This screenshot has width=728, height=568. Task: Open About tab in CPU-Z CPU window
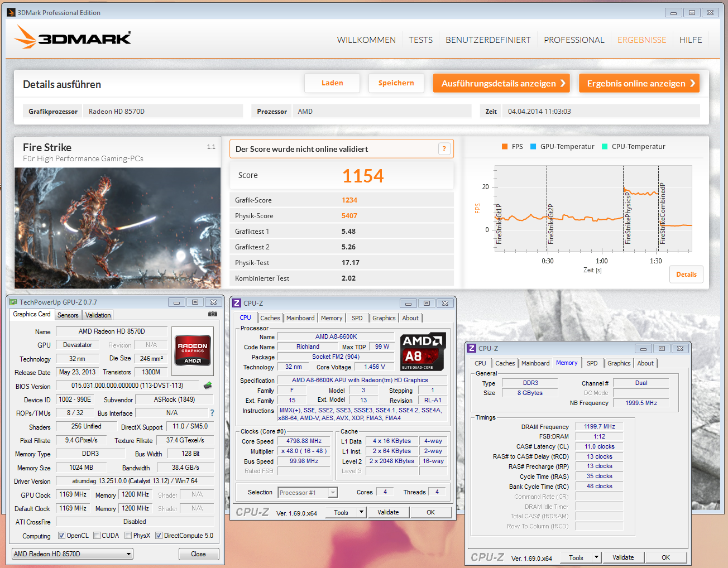pyautogui.click(x=410, y=318)
